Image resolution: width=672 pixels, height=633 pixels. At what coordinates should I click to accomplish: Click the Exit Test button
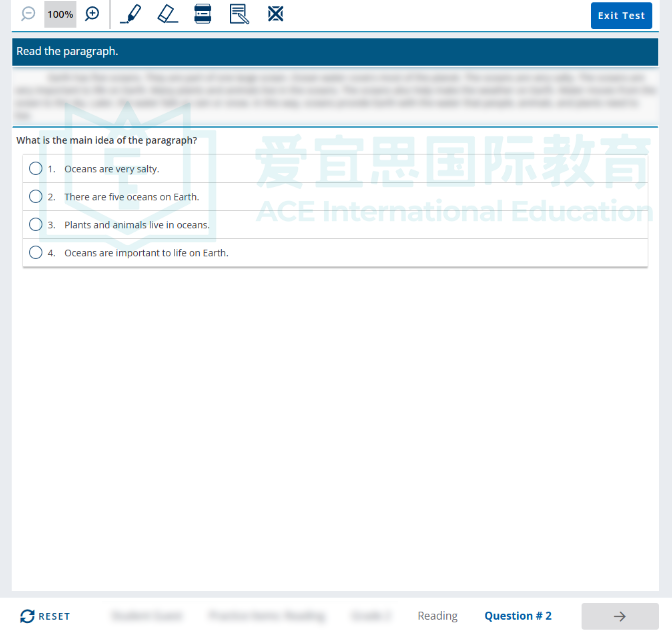[x=621, y=15]
